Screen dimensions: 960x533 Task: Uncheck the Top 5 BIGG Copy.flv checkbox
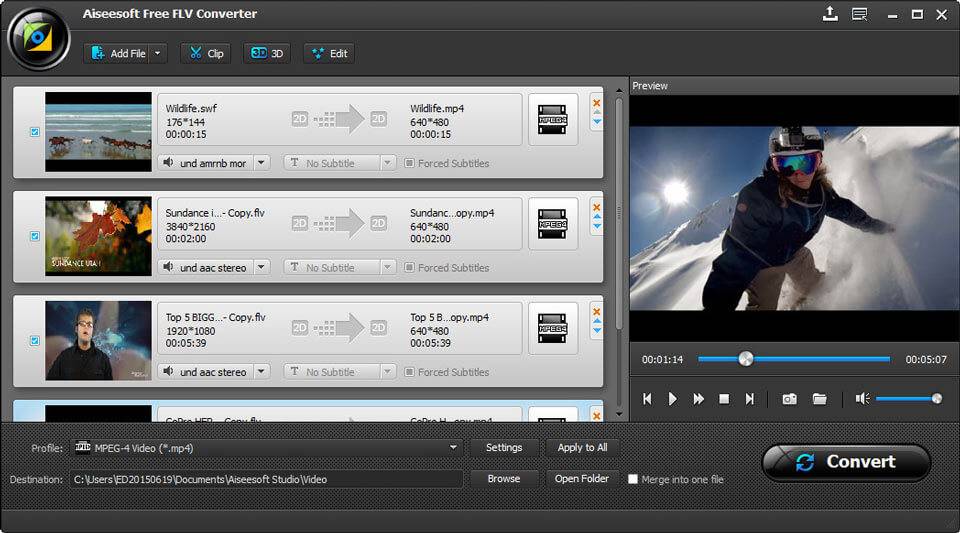35,341
